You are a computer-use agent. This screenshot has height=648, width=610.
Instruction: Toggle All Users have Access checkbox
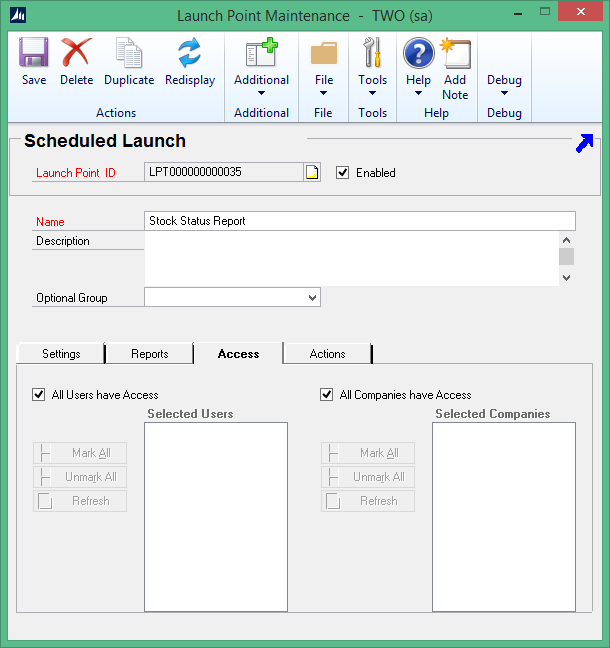38,395
